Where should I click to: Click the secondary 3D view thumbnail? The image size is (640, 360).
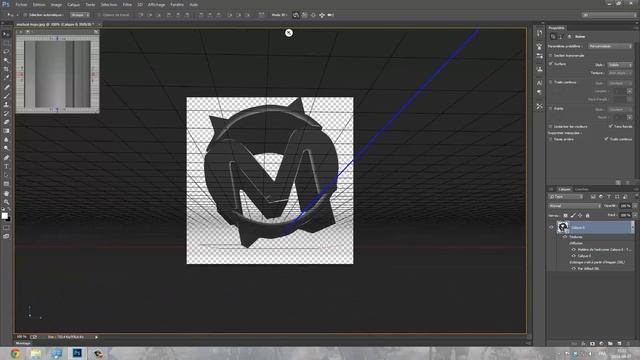[57, 74]
